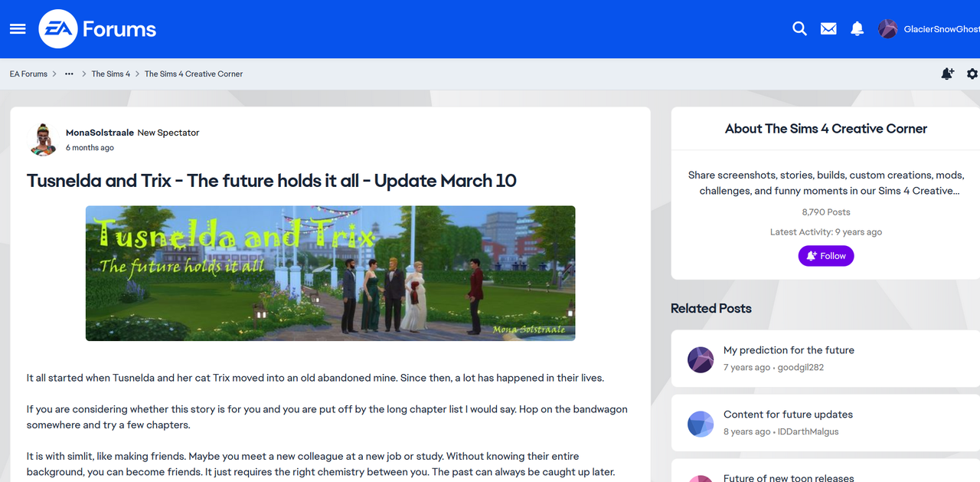
Task: Open the GlacierSnowGhost profile avatar
Action: point(888,29)
